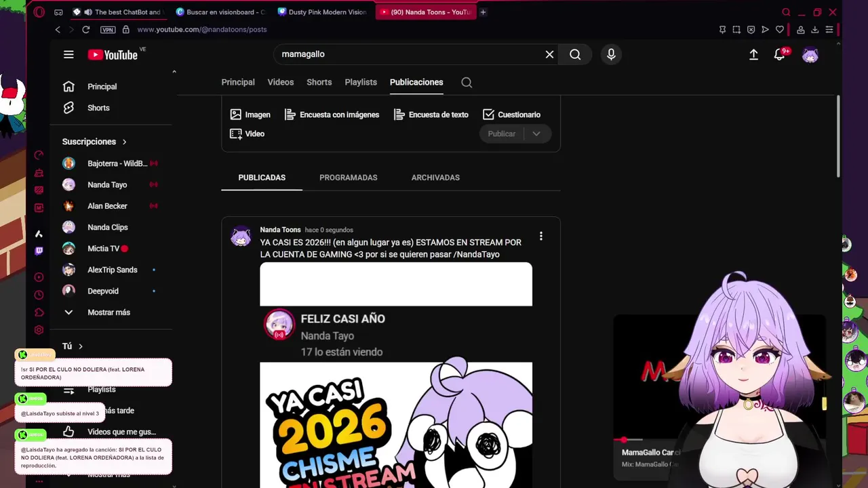Click the VPN badge in address bar

coord(108,30)
